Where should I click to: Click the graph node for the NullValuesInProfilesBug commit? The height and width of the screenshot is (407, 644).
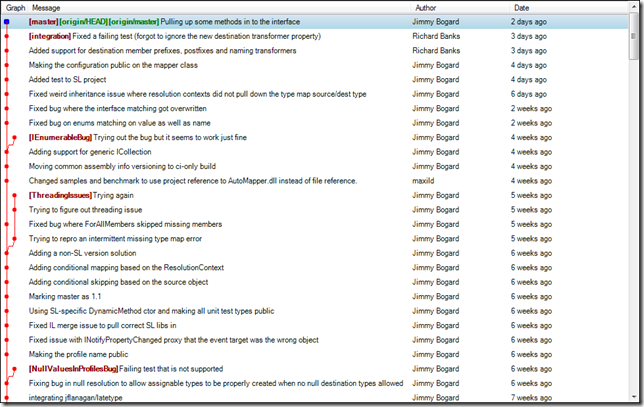tap(14, 369)
